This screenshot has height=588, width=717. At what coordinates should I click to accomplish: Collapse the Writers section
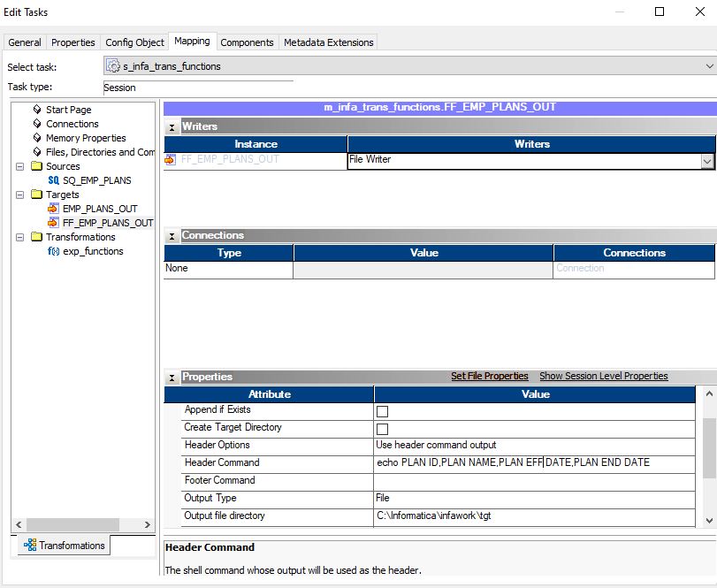172,127
